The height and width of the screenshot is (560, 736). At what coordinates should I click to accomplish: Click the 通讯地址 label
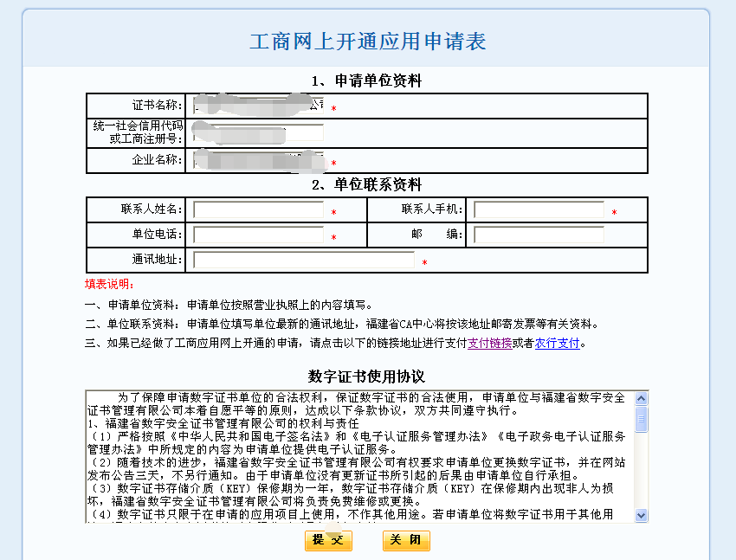pyautogui.click(x=157, y=260)
